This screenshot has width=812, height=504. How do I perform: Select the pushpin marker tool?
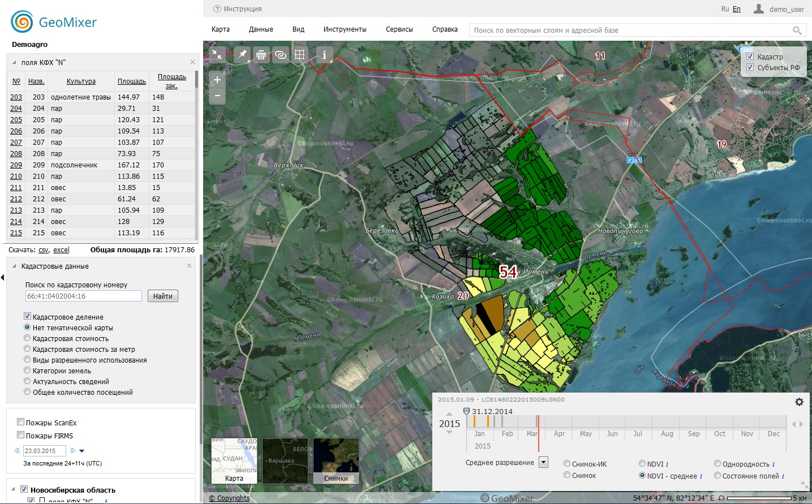click(242, 54)
